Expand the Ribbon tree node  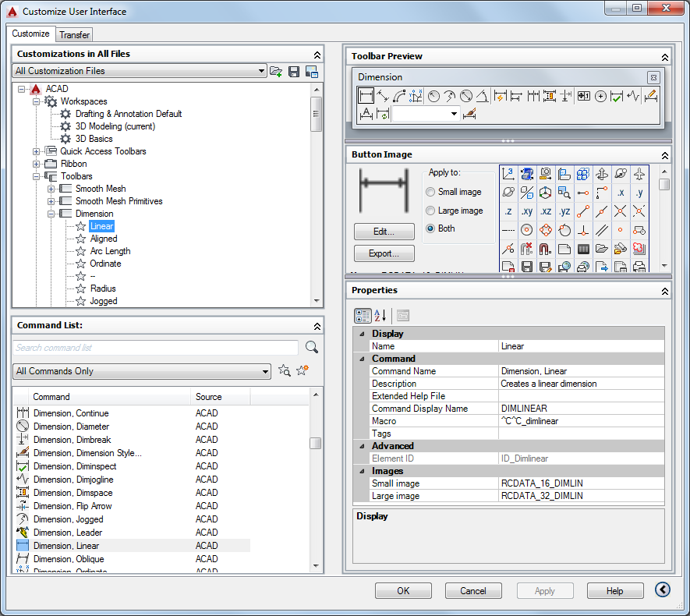(x=36, y=164)
